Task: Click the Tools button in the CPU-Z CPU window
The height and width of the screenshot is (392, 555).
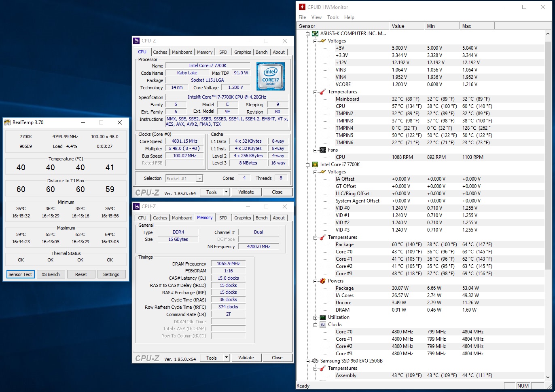Action: click(x=212, y=192)
